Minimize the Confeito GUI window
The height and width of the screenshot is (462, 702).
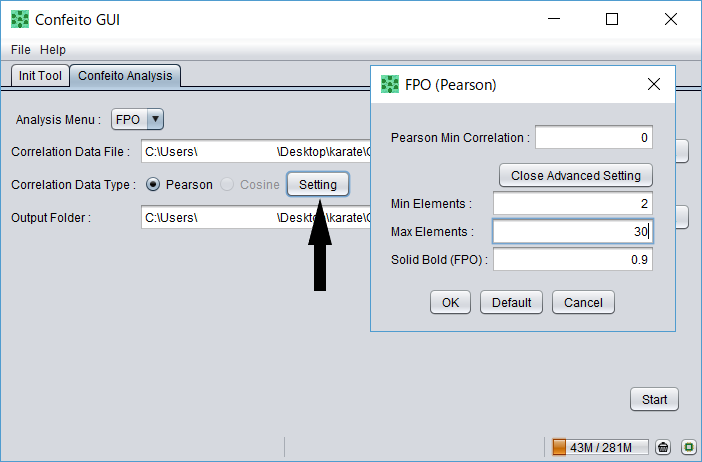click(554, 19)
